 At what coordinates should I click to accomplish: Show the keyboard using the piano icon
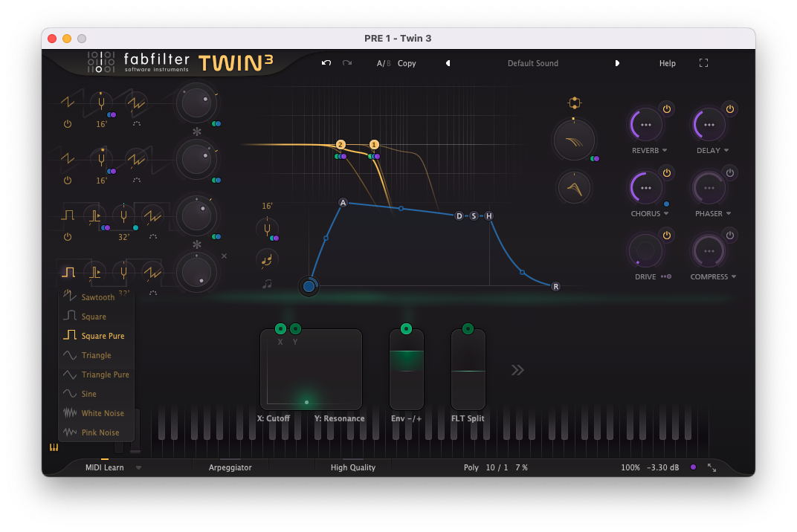[54, 447]
